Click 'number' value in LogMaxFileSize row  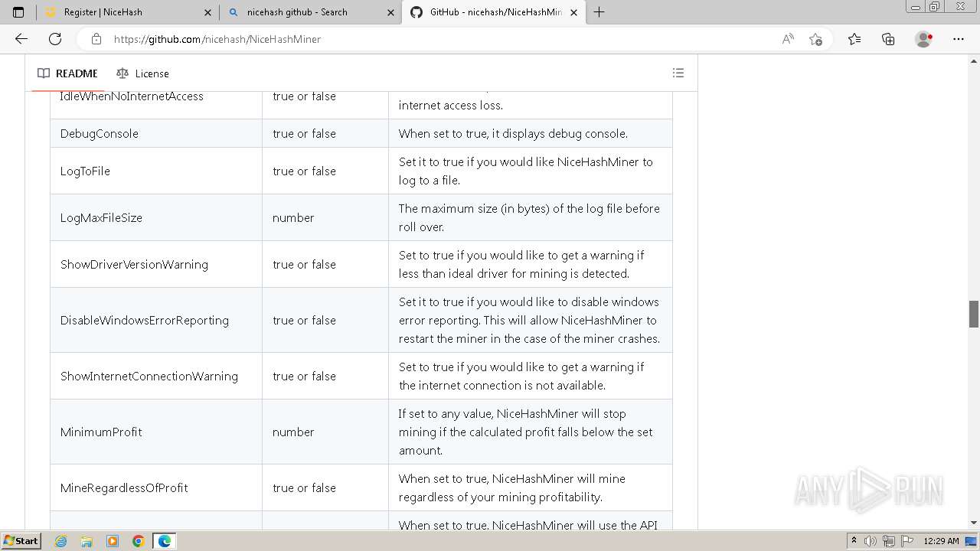[293, 217]
